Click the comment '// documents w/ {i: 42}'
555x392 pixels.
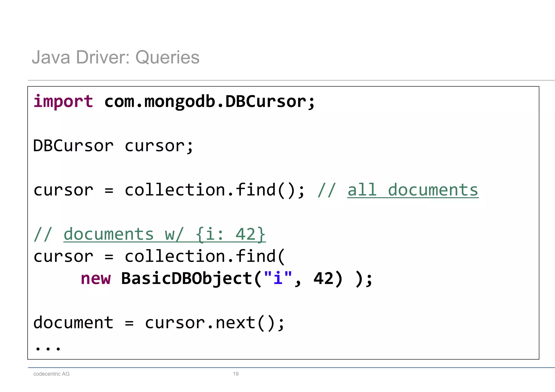tap(150, 234)
